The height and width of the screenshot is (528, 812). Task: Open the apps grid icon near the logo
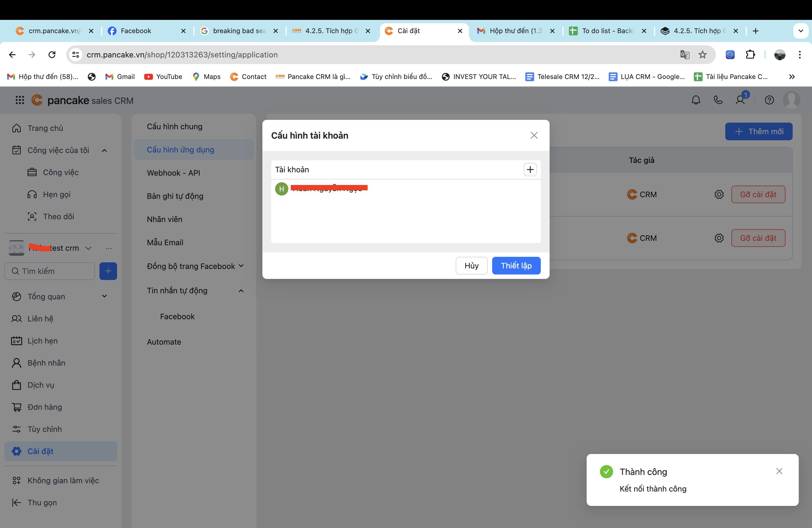tap(20, 100)
